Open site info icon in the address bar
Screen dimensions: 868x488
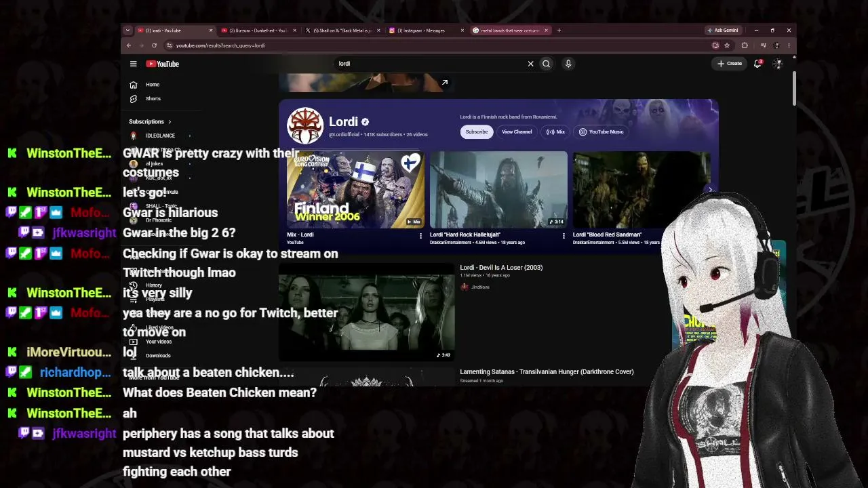[x=169, y=45]
